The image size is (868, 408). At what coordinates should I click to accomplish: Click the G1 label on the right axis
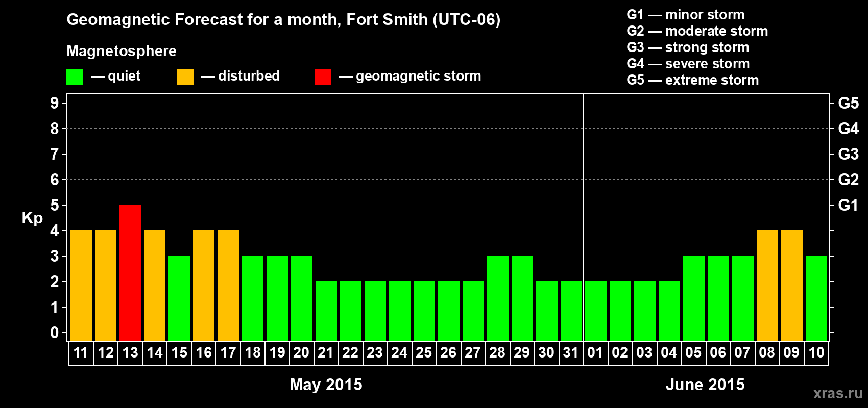848,205
